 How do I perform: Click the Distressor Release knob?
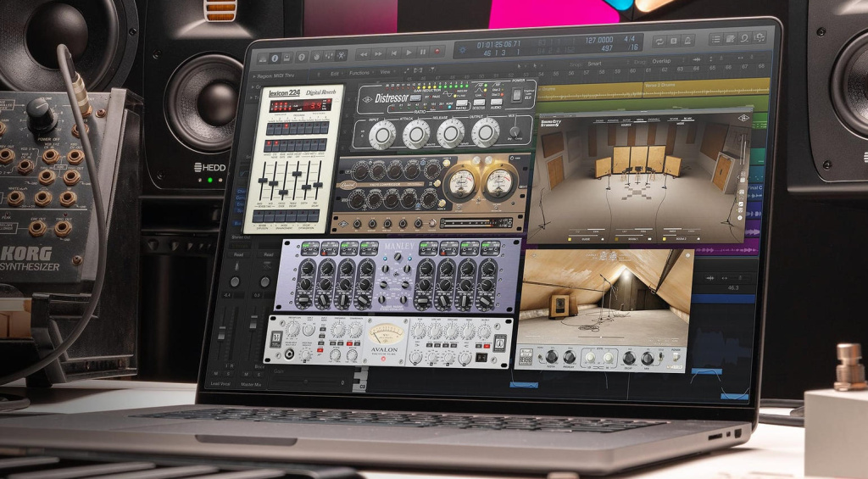[451, 132]
